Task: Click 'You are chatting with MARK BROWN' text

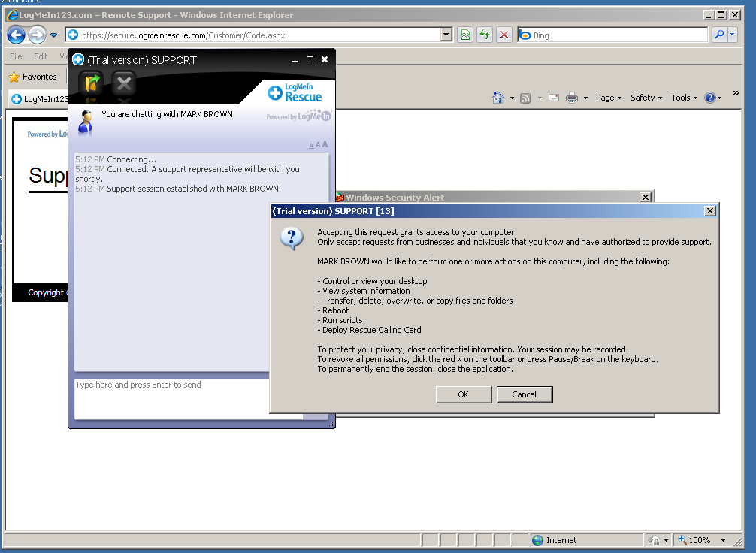Action: [x=167, y=114]
